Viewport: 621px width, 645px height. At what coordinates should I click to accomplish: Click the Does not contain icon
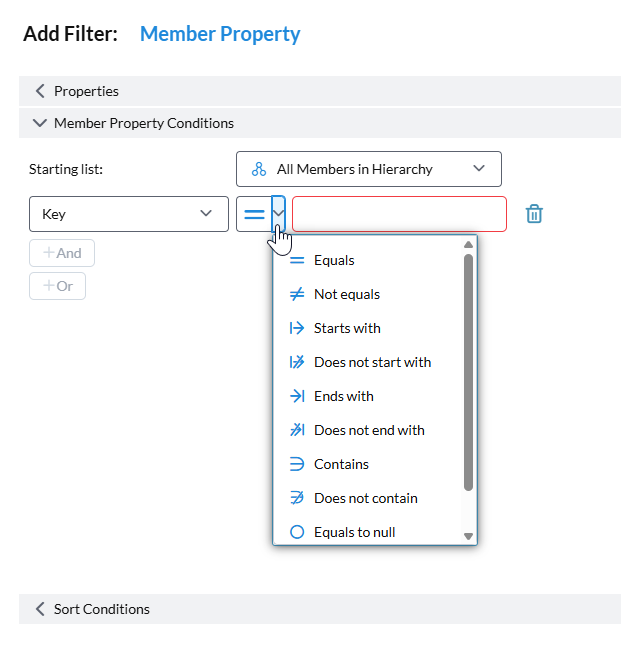point(296,498)
